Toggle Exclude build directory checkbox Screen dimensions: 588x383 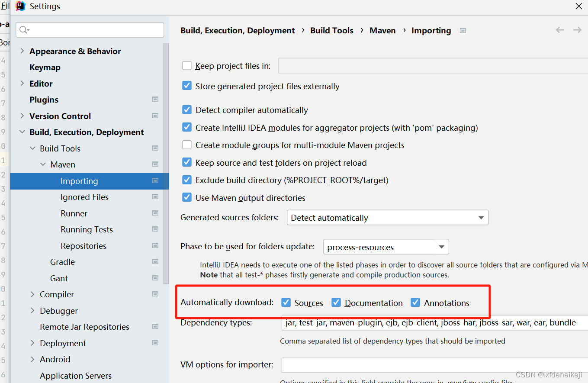point(187,180)
